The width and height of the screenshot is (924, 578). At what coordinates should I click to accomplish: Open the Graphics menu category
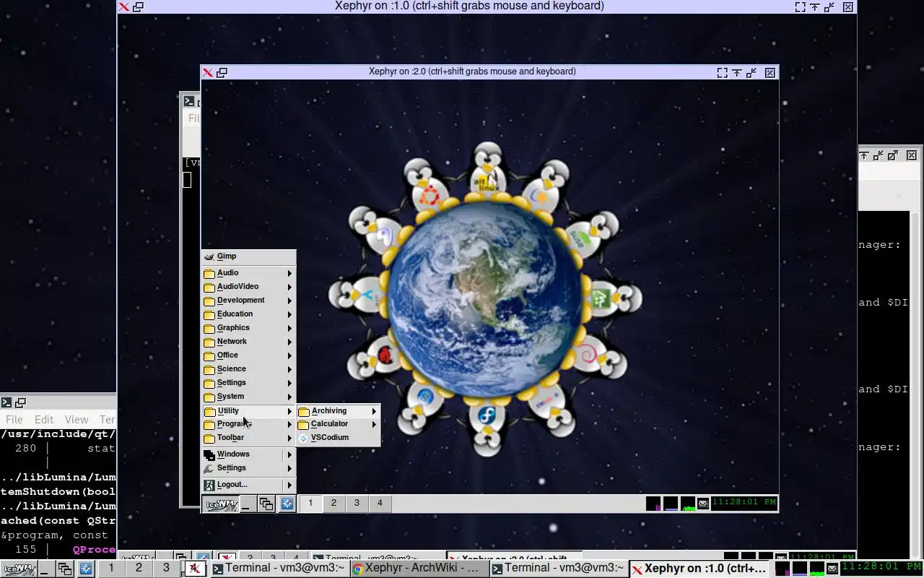point(248,328)
